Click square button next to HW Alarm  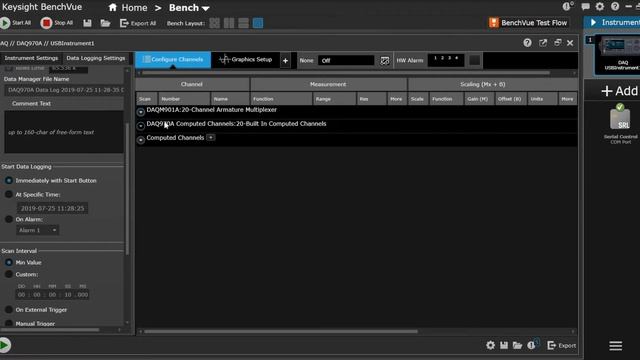click(x=474, y=60)
